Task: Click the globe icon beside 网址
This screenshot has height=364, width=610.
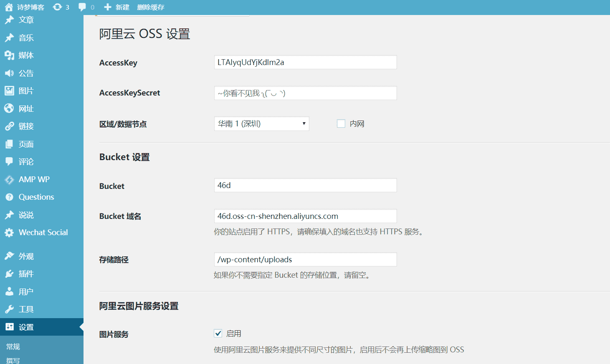Action: (9, 108)
